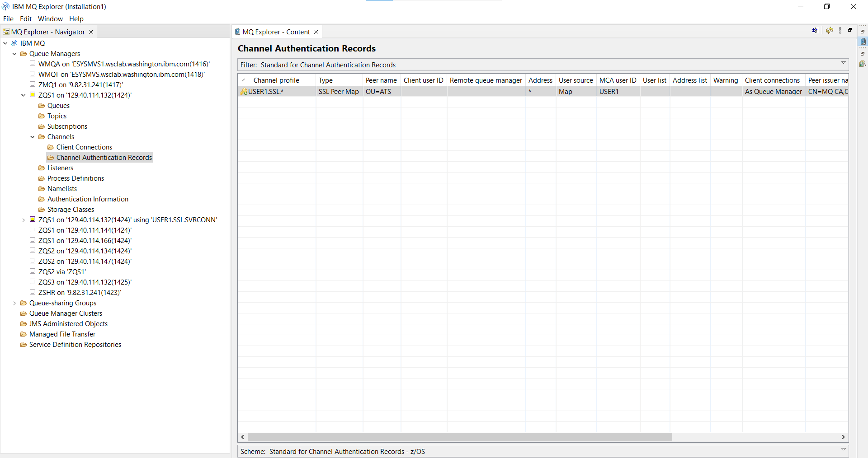Click the Topics folder icon
Screen dimensions: 868x458
42,116
